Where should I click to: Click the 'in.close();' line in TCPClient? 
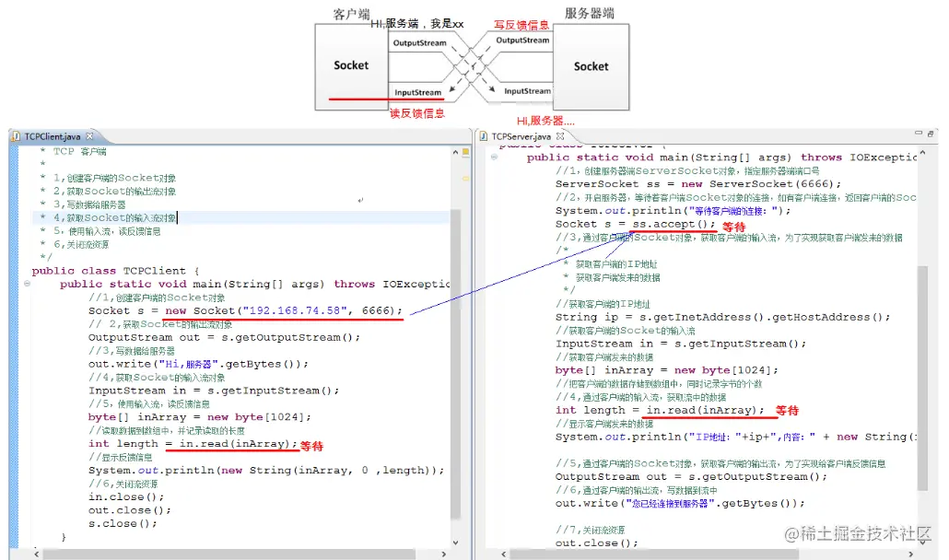click(126, 496)
